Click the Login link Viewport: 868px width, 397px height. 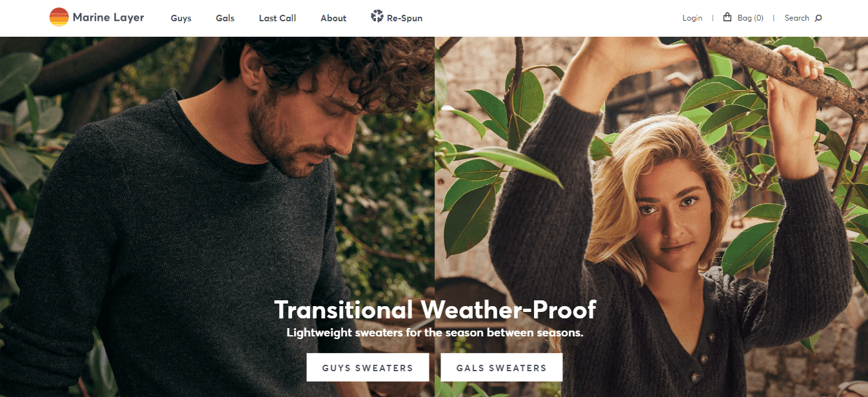[x=692, y=18]
